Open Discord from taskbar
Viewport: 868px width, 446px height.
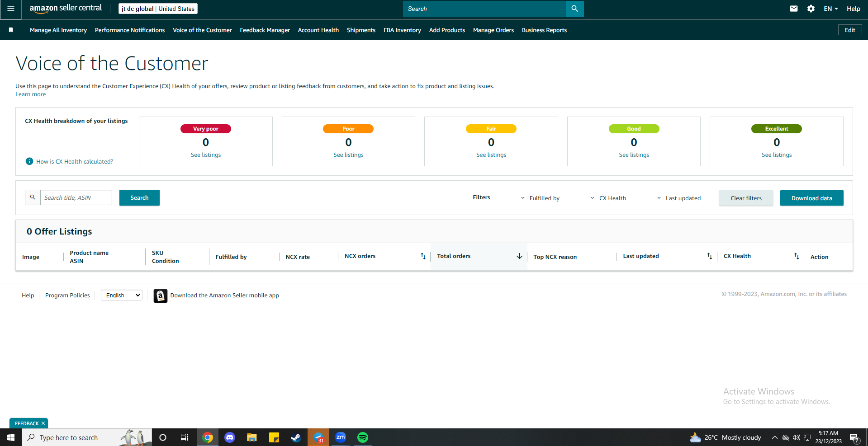[x=230, y=437]
